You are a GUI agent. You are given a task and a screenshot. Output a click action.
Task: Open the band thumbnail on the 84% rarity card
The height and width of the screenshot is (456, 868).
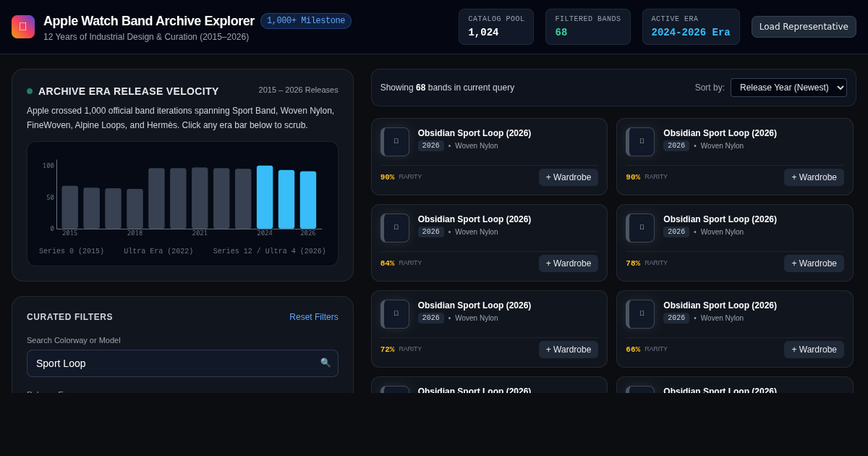click(395, 228)
